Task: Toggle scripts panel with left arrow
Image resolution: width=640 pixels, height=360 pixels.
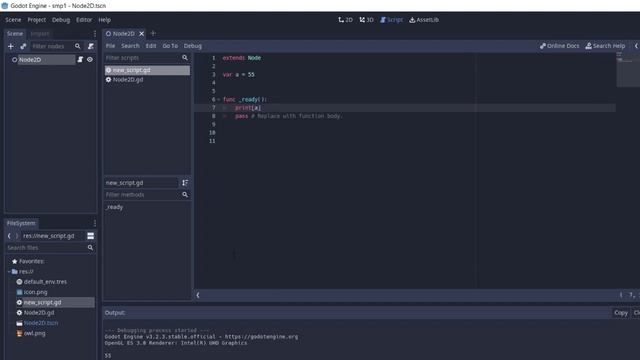Action: [x=198, y=295]
